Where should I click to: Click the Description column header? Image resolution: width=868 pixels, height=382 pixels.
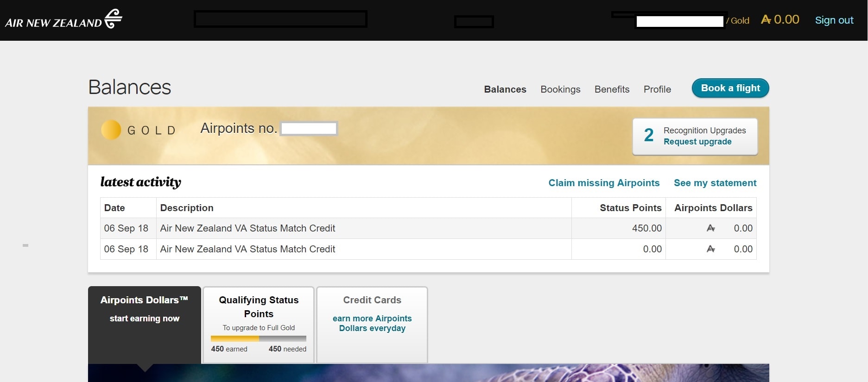click(x=364, y=208)
